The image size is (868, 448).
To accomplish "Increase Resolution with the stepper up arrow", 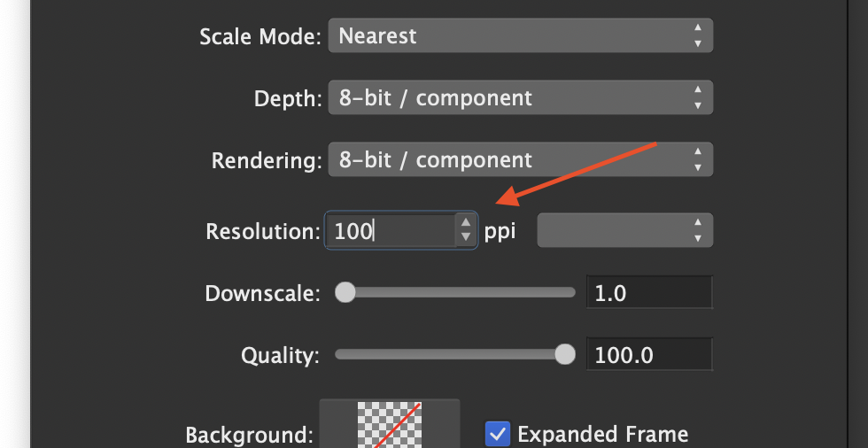I will [466, 223].
